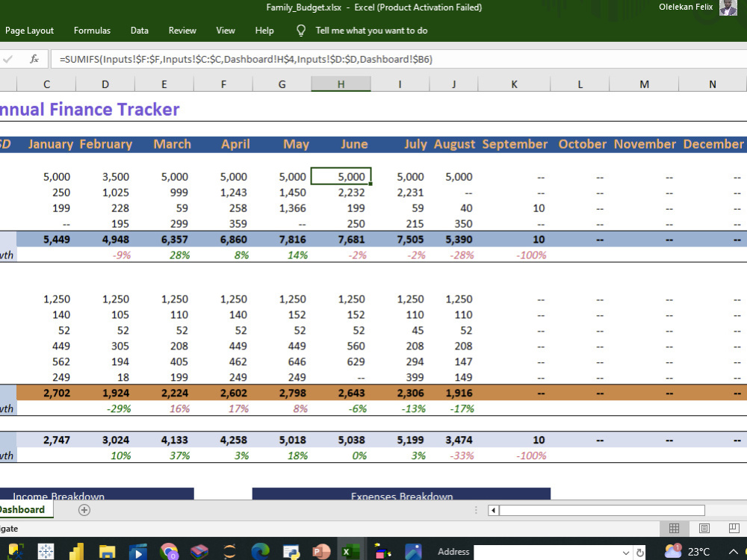Click the refresh icon beside Address box
This screenshot has width=747, height=560.
click(x=640, y=553)
